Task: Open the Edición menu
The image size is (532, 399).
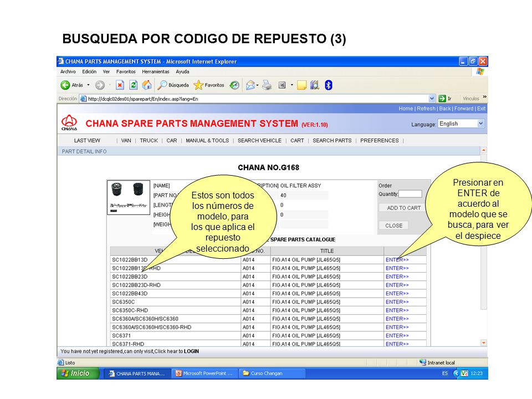Action: pyautogui.click(x=89, y=71)
